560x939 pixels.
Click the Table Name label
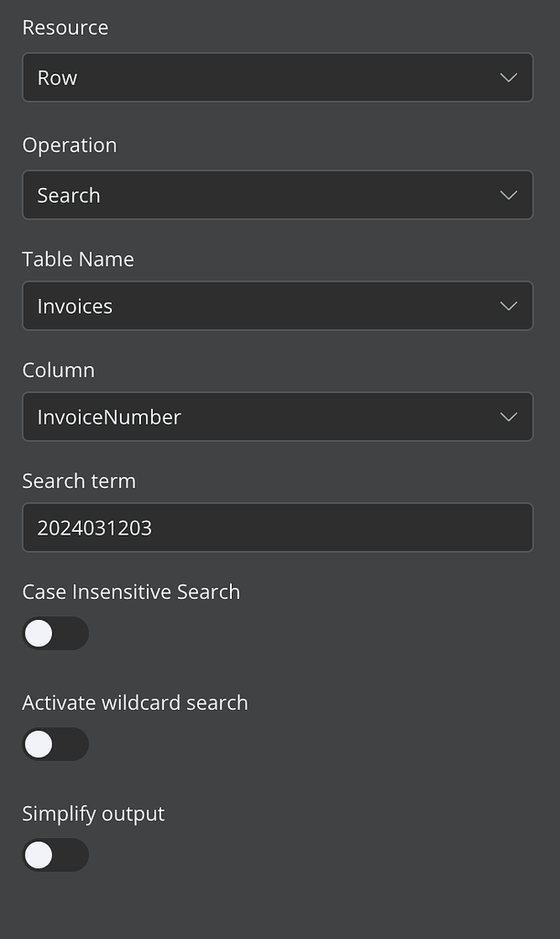pos(78,260)
